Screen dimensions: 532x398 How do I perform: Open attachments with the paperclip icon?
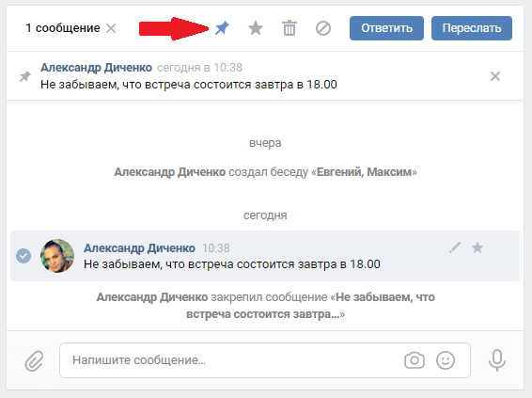coord(34,360)
